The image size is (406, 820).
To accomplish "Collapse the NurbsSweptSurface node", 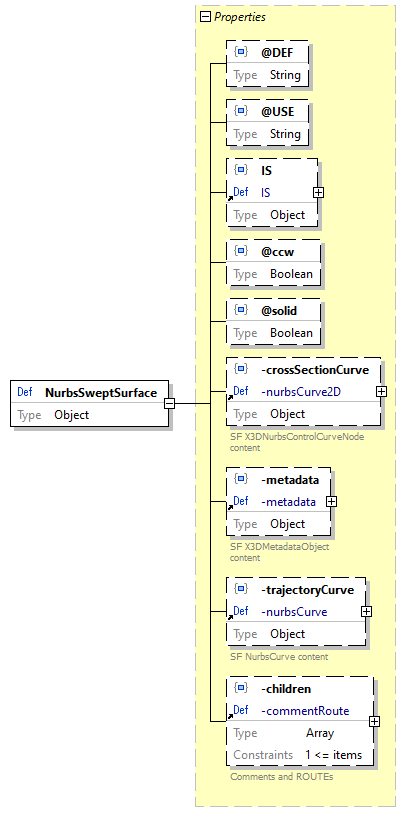I will point(169,404).
